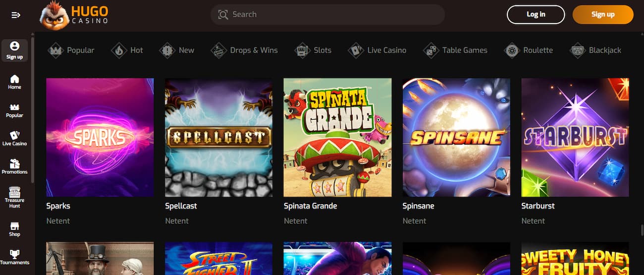
Task: Select the Table Games dice category icon
Action: [x=431, y=50]
